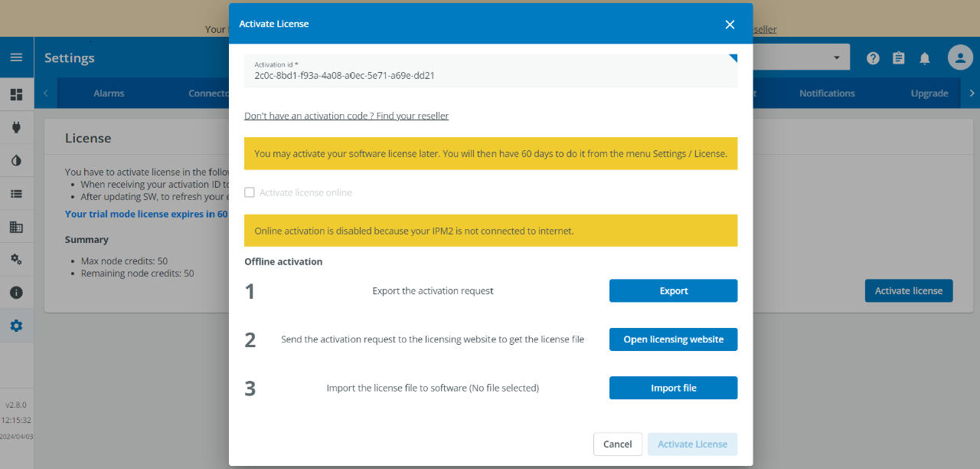The height and width of the screenshot is (469, 980).
Task: Switch to the Alarms tab
Action: (108, 93)
